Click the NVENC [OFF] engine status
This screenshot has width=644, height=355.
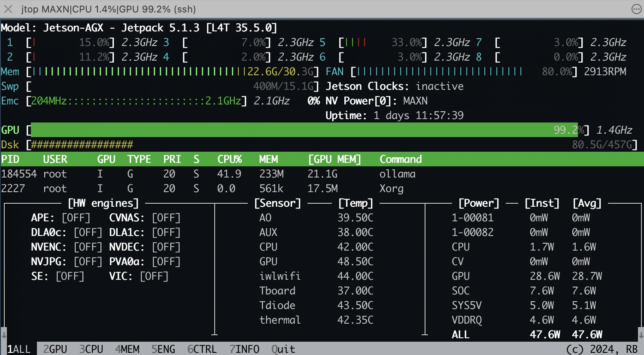(x=88, y=247)
